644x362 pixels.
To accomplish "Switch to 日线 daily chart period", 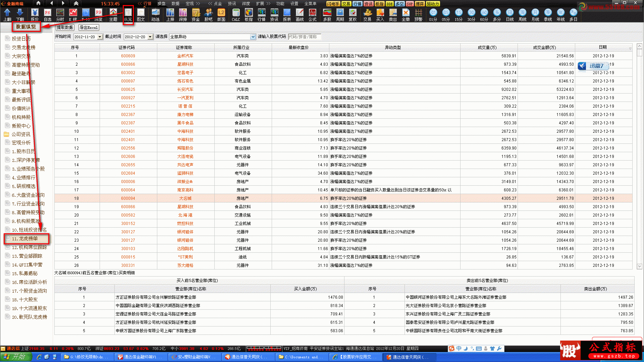I will coord(510,15).
